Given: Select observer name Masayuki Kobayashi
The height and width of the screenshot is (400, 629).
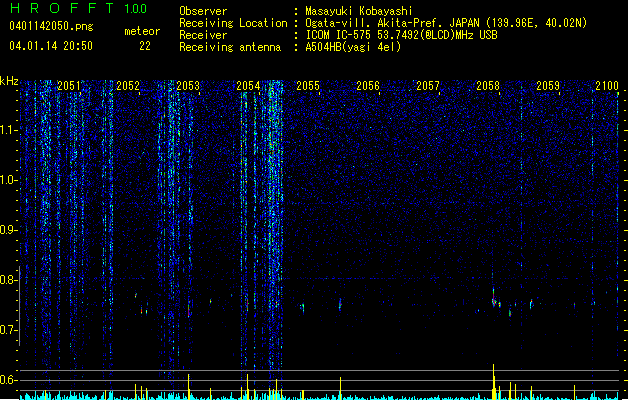Looking at the screenshot, I should [x=359, y=11].
